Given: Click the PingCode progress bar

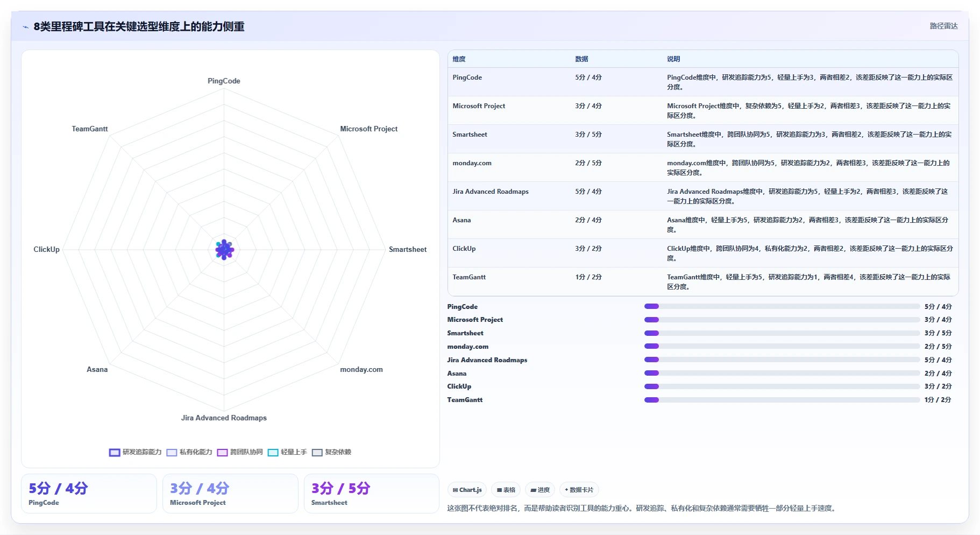Looking at the screenshot, I should pyautogui.click(x=782, y=306).
